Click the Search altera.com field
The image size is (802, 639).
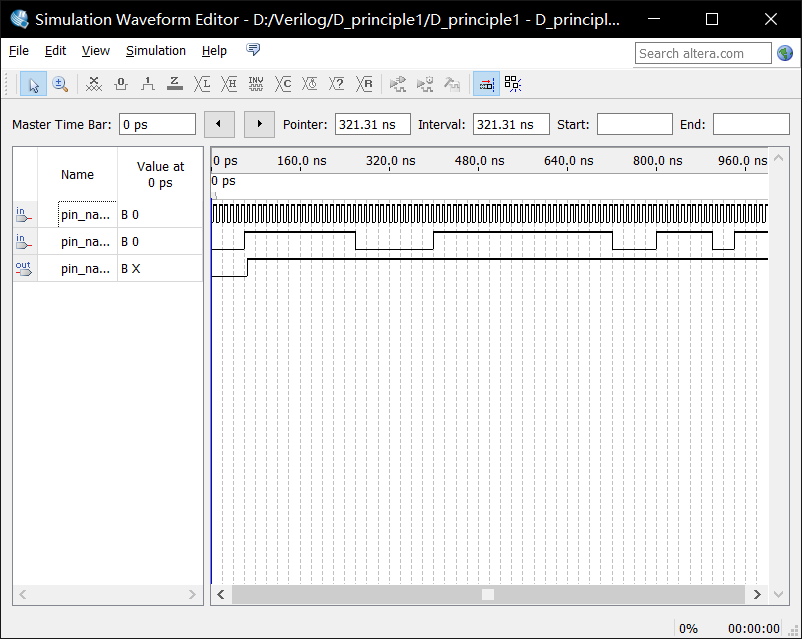(x=703, y=53)
